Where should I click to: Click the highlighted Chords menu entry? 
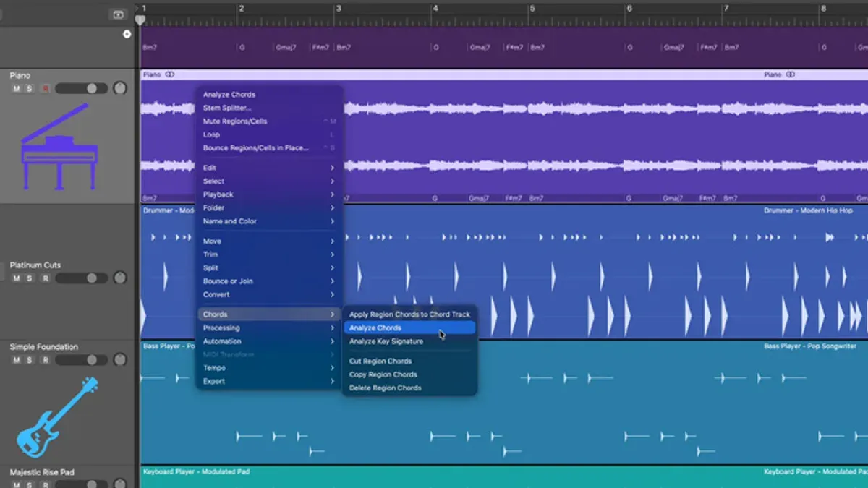[x=269, y=314]
